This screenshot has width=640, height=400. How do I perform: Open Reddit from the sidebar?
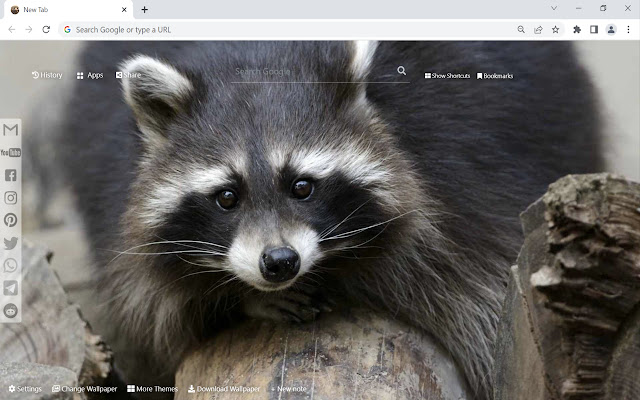(x=10, y=311)
